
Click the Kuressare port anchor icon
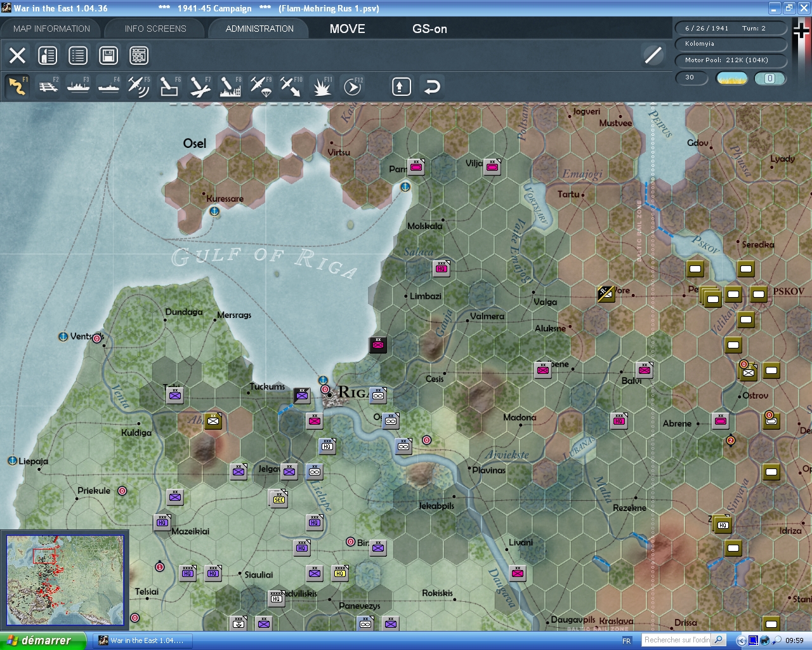click(x=214, y=211)
